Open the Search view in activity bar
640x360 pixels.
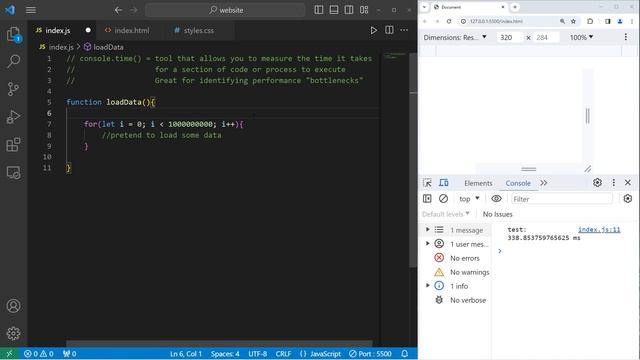point(13,61)
